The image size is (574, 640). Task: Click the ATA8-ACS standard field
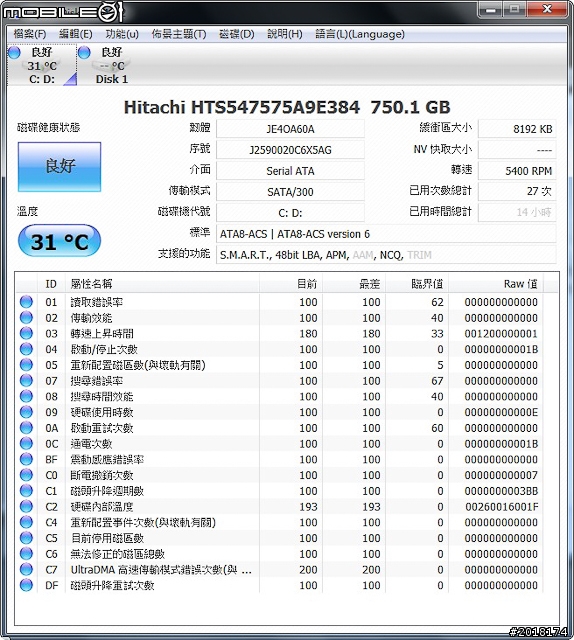pyautogui.click(x=386, y=234)
